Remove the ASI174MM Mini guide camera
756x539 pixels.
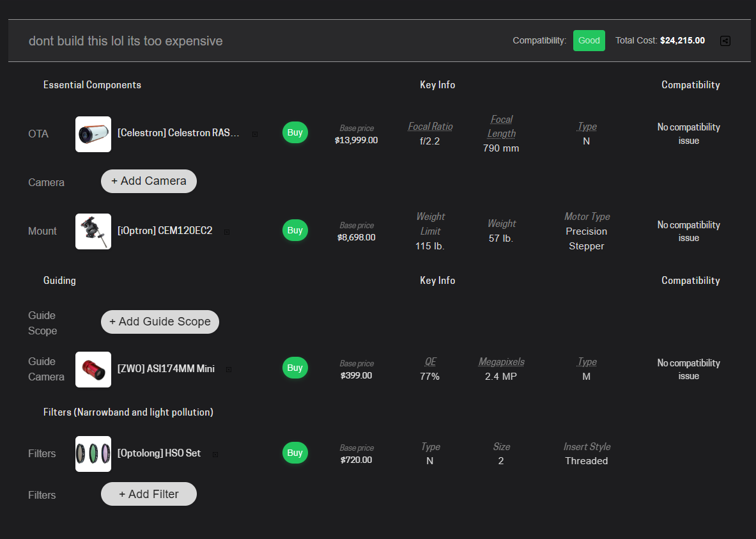pyautogui.click(x=228, y=369)
